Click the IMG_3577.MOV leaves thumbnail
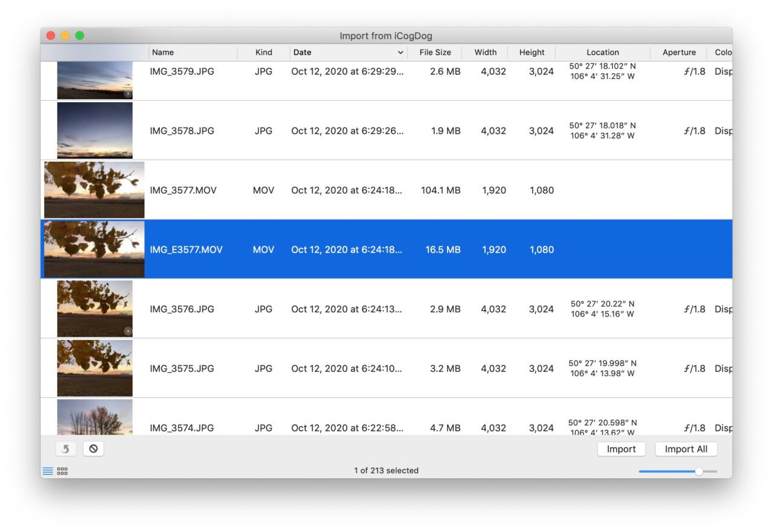773x532 pixels. pos(94,190)
